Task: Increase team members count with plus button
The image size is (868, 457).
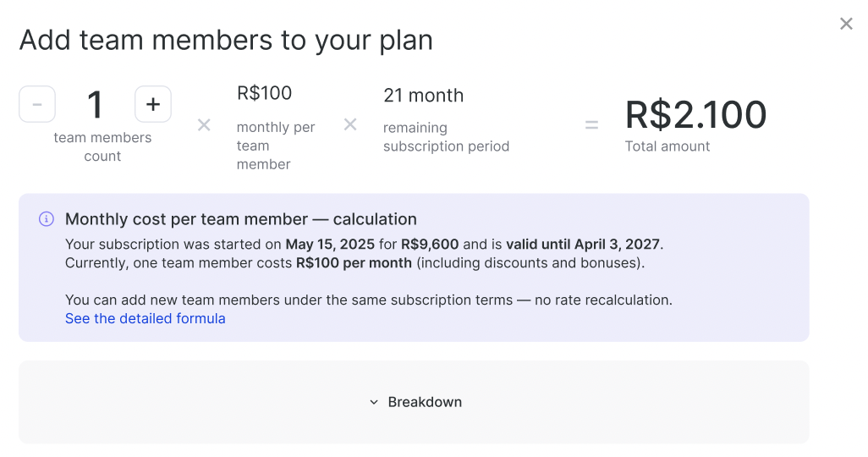Action: tap(153, 104)
